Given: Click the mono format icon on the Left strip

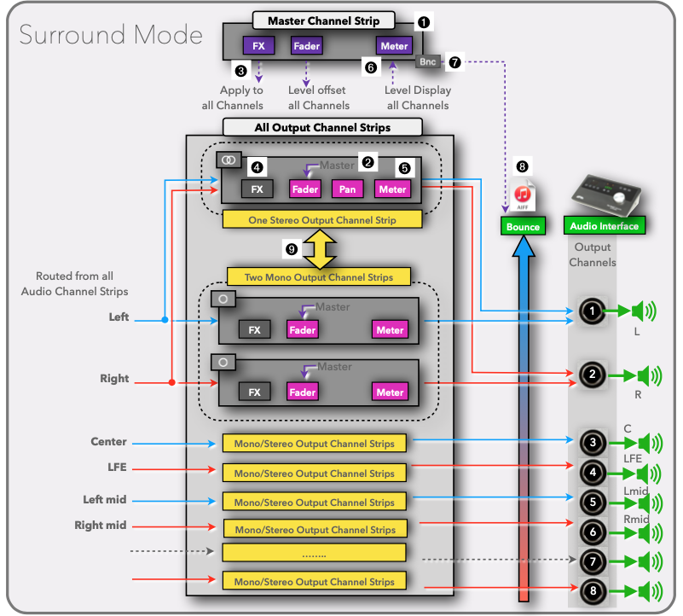Looking at the screenshot, I should (x=223, y=300).
